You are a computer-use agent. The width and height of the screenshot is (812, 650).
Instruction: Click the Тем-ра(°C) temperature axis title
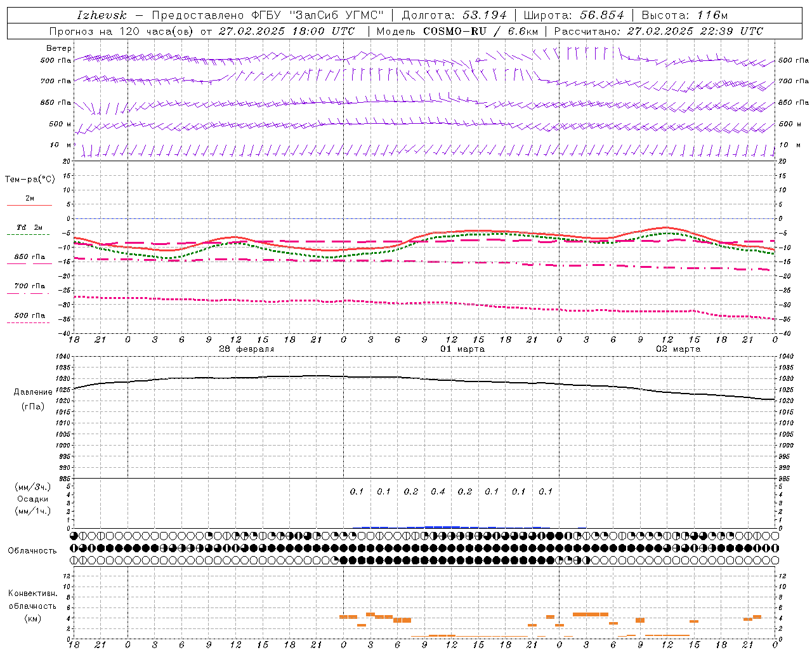(x=30, y=180)
